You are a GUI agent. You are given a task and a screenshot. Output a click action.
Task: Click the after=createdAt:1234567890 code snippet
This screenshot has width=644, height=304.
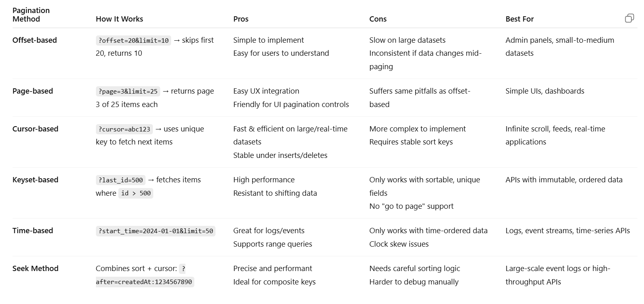coord(145,282)
